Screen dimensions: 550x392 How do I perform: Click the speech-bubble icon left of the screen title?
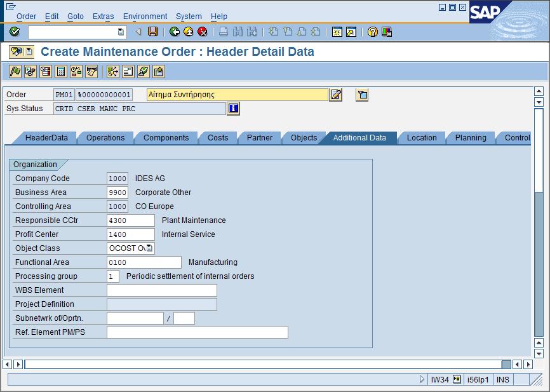[x=17, y=51]
